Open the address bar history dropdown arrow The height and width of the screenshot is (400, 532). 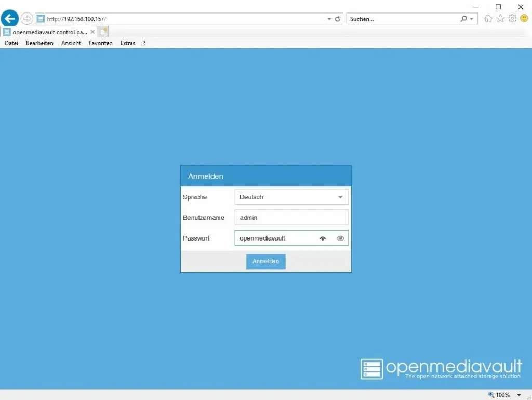tap(329, 19)
